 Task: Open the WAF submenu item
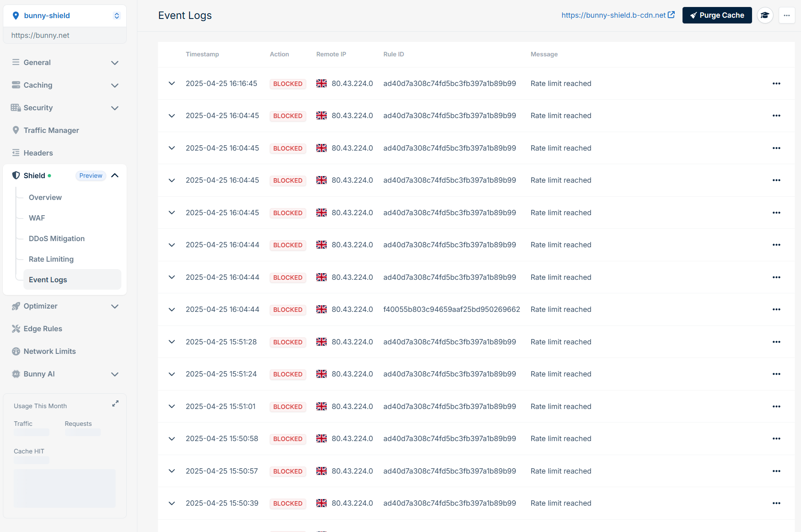click(x=37, y=218)
